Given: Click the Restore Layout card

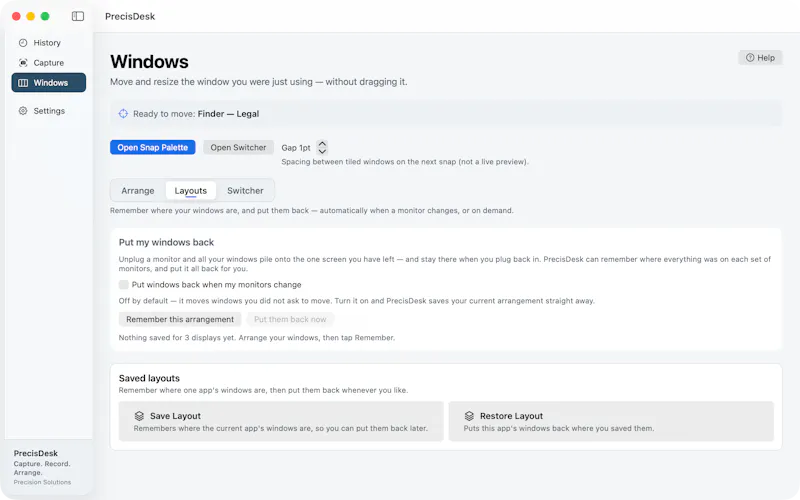Looking at the screenshot, I should tap(611, 421).
